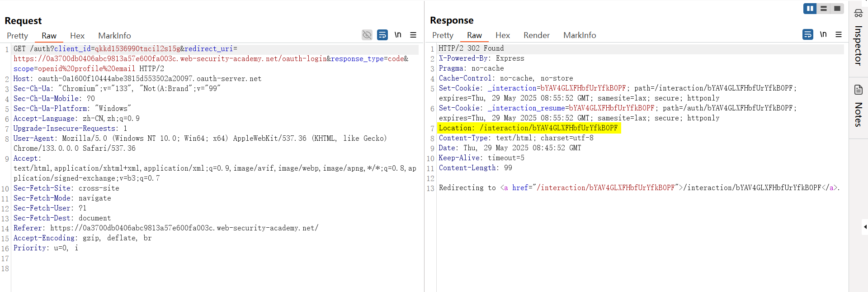Screen dimensions: 868x292
Task: Open the Request Hex tab
Action: click(x=77, y=36)
